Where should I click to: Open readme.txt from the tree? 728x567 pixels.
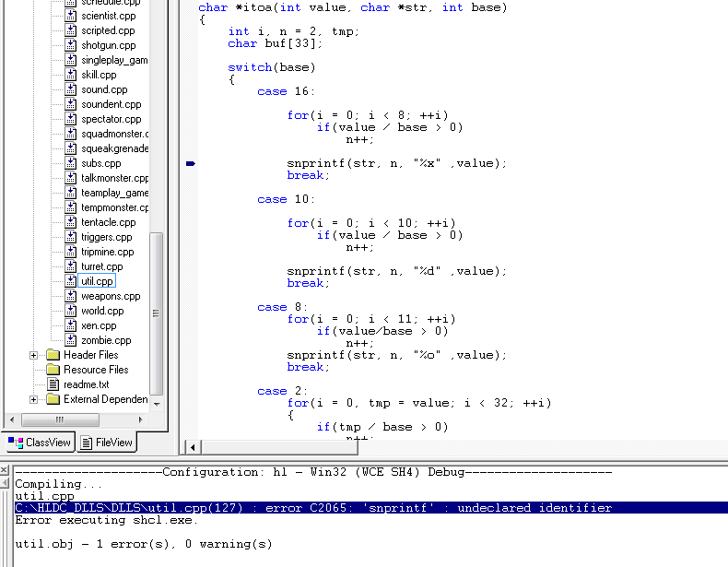pos(86,385)
